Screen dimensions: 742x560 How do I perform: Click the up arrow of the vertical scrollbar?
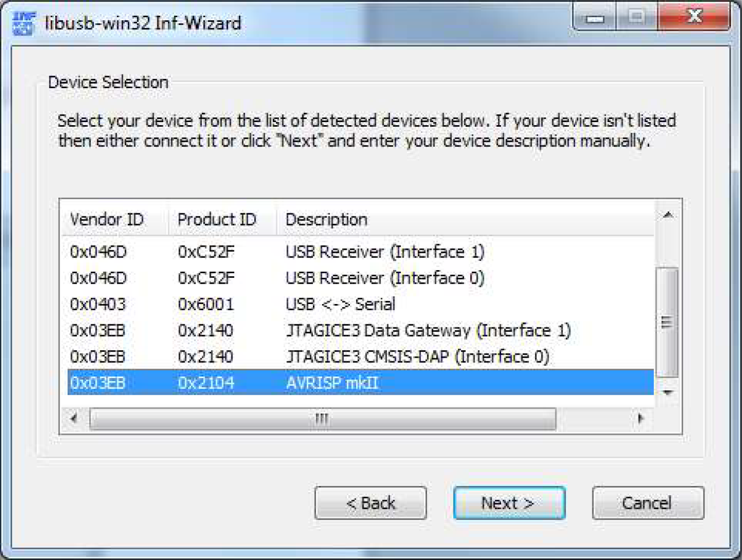[668, 215]
